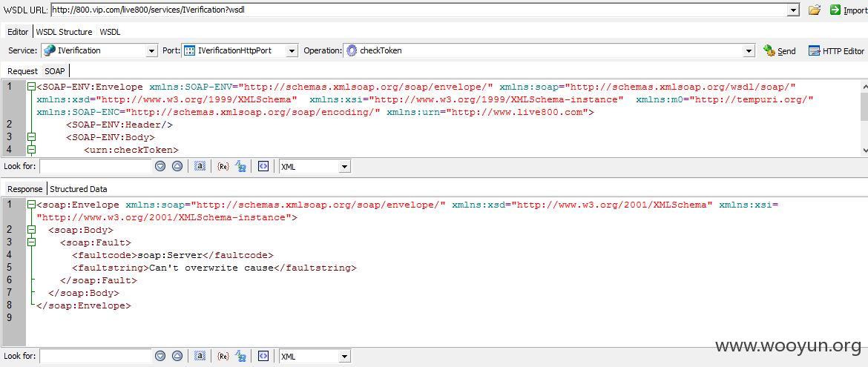Toggle whole-word match in request search
This screenshot has width=868, height=367.
(x=200, y=166)
